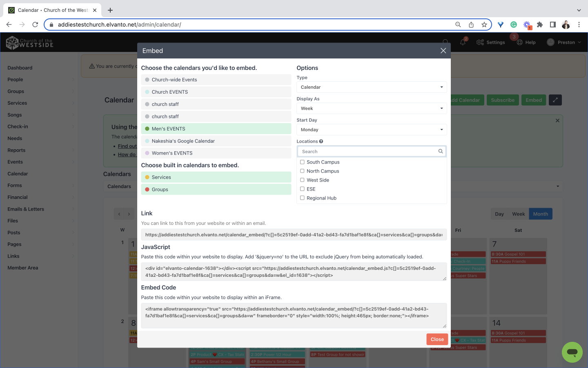Click inside the iframe Embed Code box
Screen dimensions: 588x368
click(x=294, y=315)
